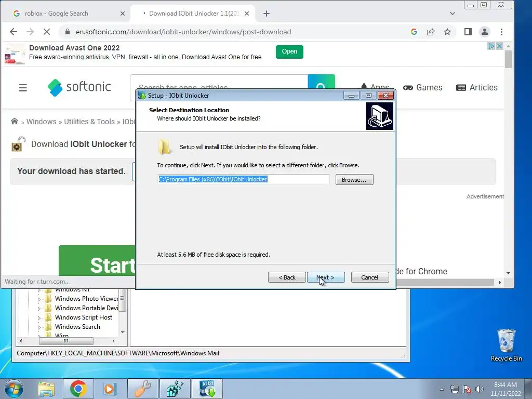Click Registry Editor taskbar icon
Viewport: 532px width, 399px height.
(175, 389)
